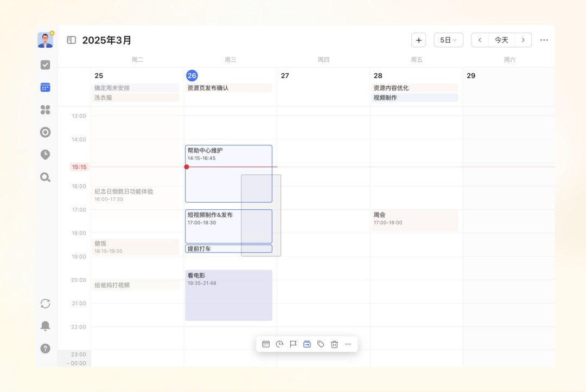The image size is (586, 392).
Task: Select the Pomodoro clock icon in sidebar
Action: [45, 155]
